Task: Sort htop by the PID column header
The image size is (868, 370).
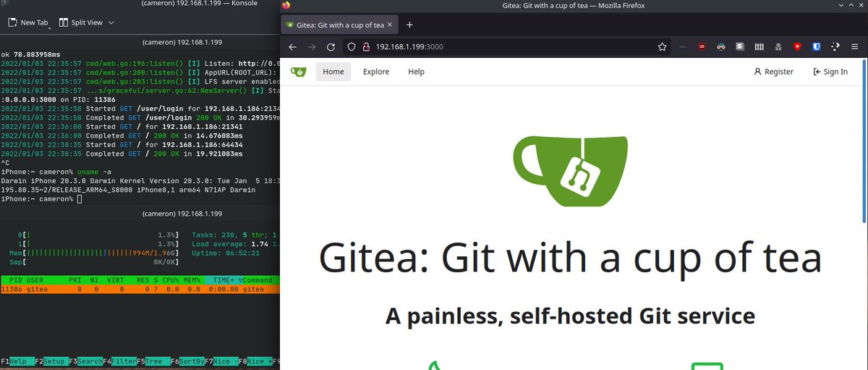Action: coord(15,280)
